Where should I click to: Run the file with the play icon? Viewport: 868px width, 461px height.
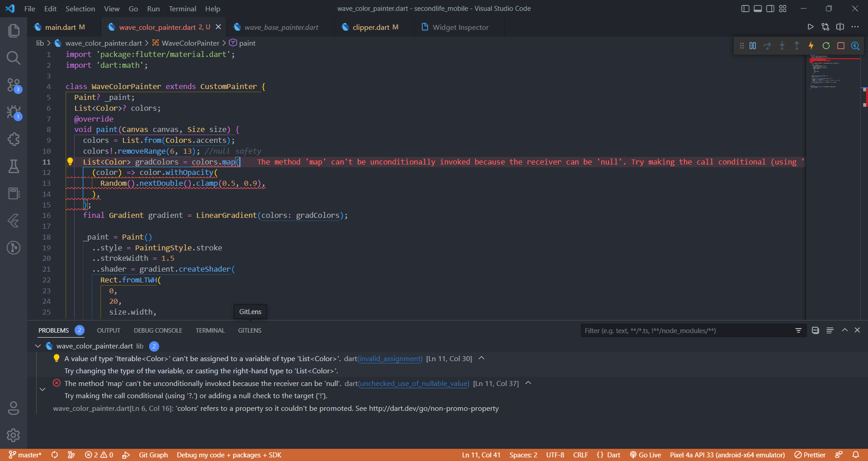(811, 27)
